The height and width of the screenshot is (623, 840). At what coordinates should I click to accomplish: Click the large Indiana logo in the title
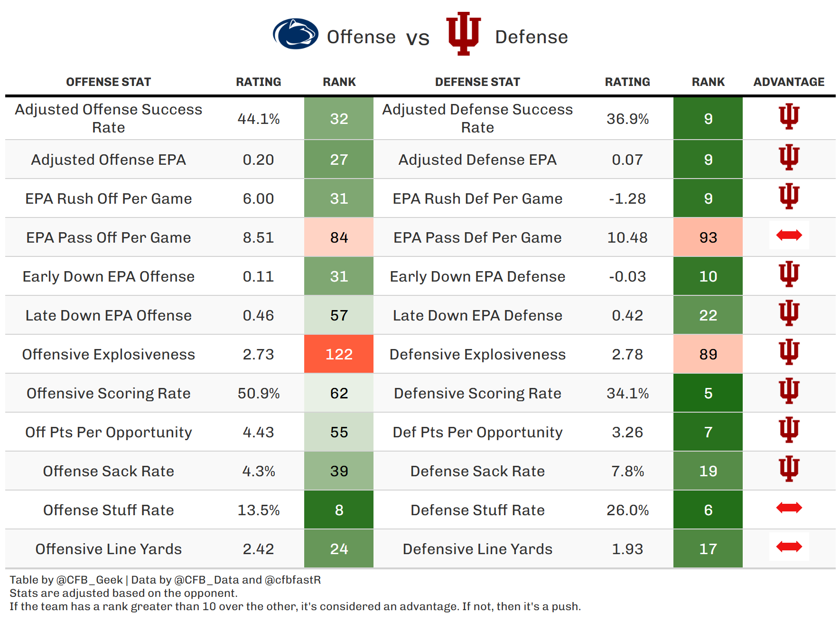463,33
